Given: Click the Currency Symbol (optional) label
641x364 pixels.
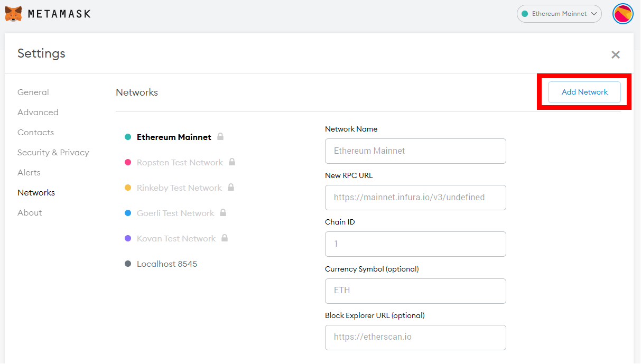Looking at the screenshot, I should click(371, 269).
